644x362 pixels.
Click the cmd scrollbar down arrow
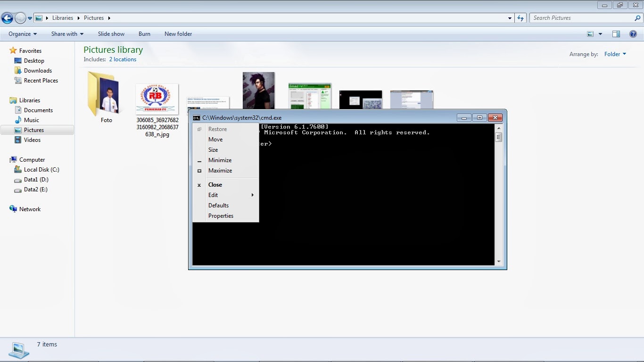tap(499, 262)
